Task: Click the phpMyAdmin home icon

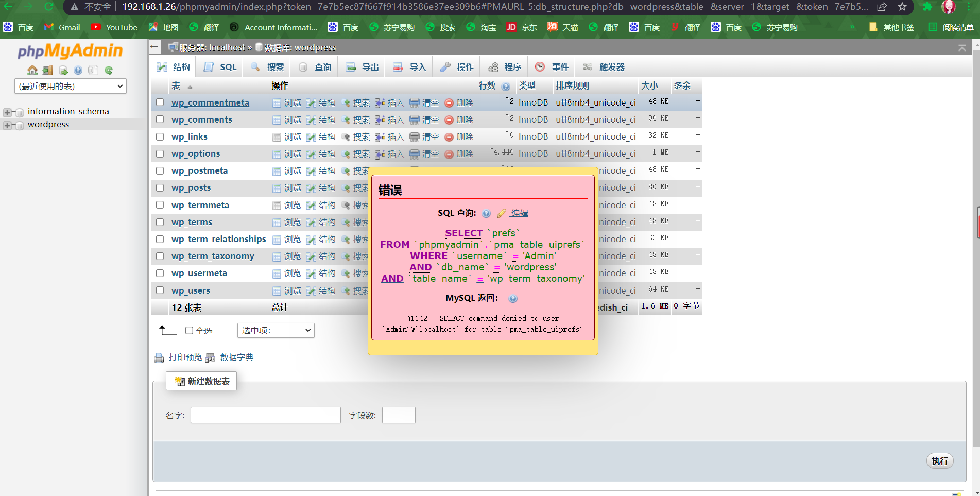Action: (32, 70)
